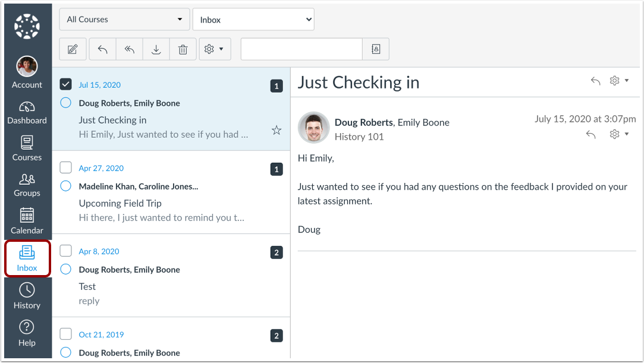Click the July 15, 2020 at 3:07pm timestamp

point(585,119)
